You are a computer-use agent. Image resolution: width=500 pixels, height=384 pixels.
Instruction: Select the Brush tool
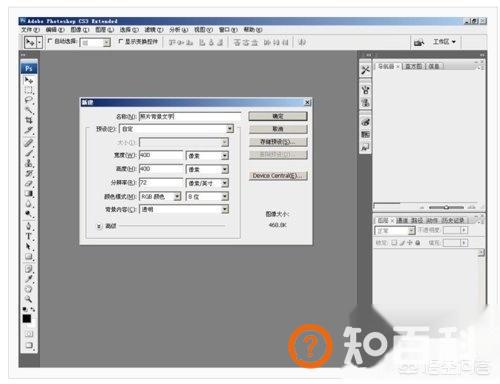[29, 153]
